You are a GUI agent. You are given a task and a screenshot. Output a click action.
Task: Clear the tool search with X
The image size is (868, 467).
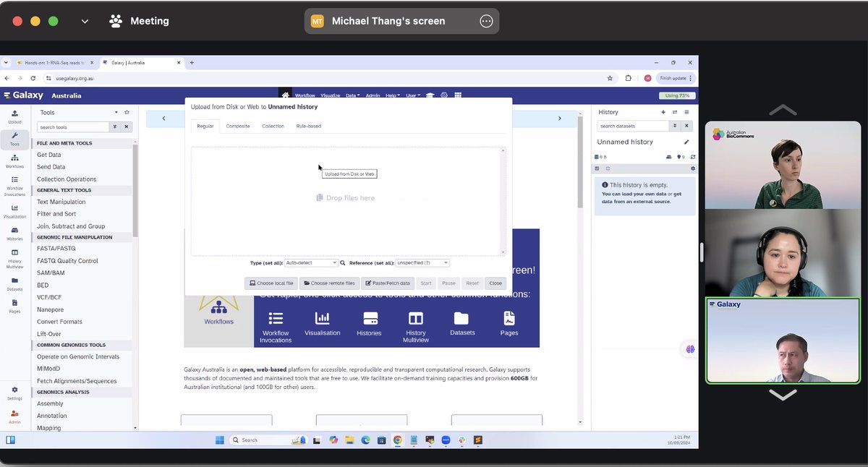127,127
